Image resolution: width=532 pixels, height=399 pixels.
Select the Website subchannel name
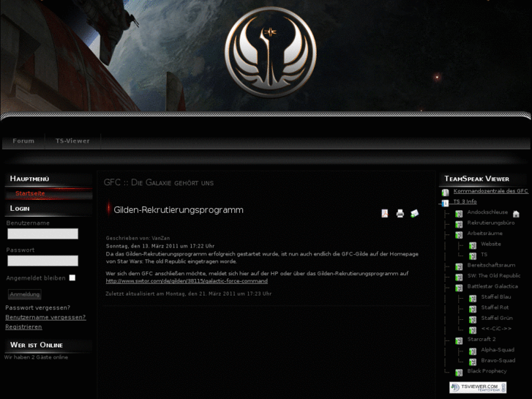490,244
